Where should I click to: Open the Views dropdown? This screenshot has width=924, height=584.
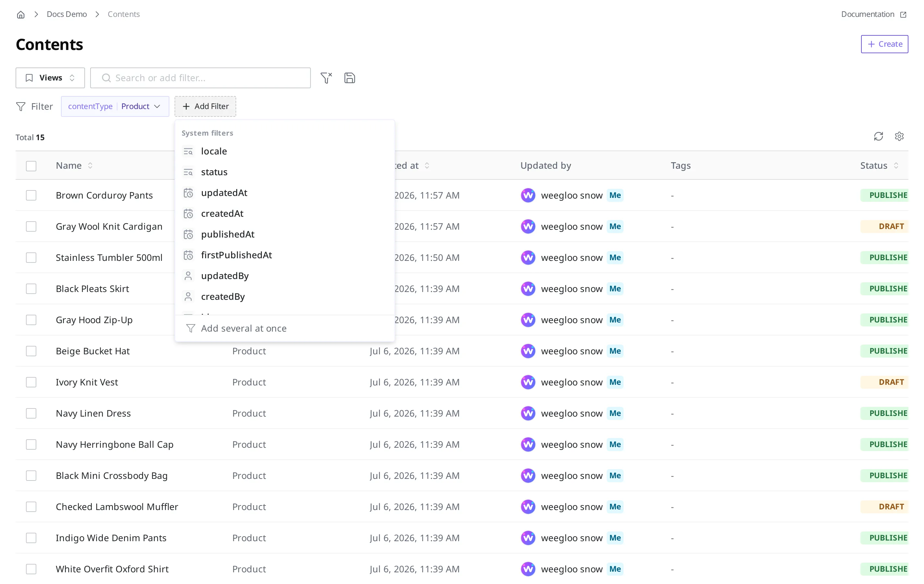pos(50,78)
